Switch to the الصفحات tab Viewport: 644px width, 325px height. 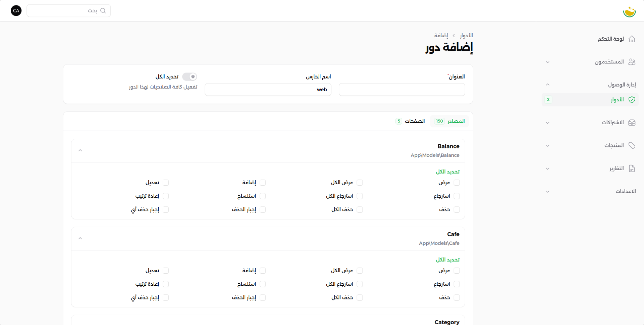tap(410, 121)
